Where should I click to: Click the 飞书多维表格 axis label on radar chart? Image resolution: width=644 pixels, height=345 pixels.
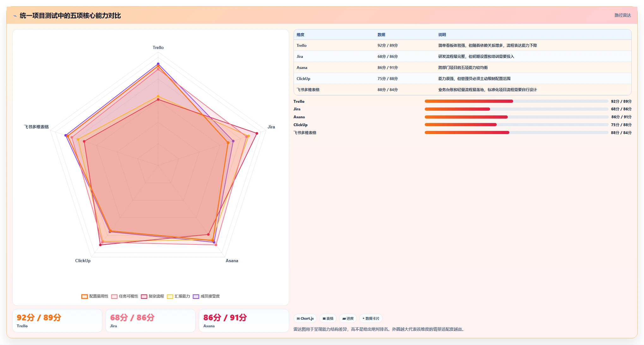click(x=36, y=127)
